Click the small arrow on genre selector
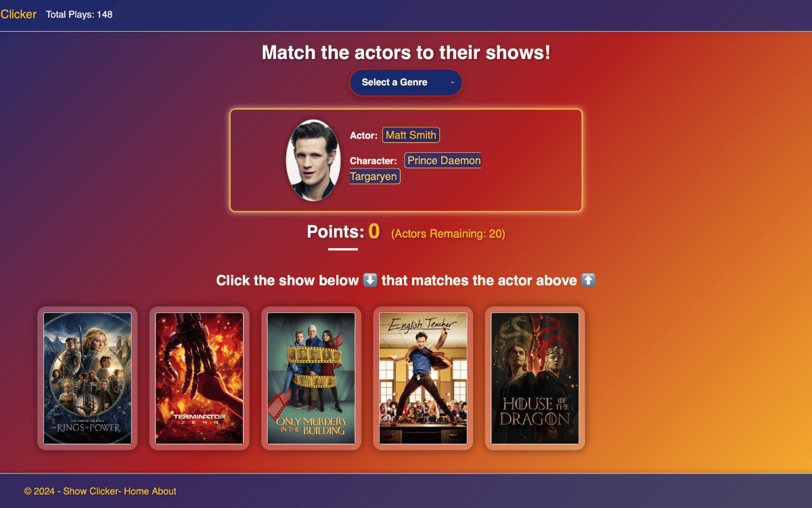 click(452, 83)
